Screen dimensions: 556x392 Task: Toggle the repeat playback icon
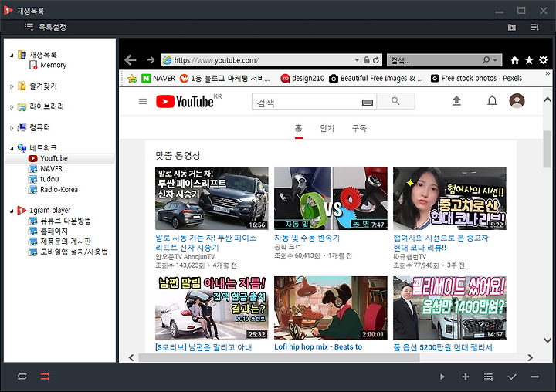tap(22, 377)
